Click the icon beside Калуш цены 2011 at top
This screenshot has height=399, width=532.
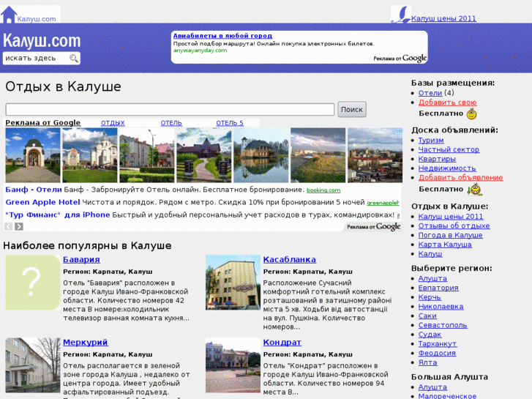[x=400, y=15]
